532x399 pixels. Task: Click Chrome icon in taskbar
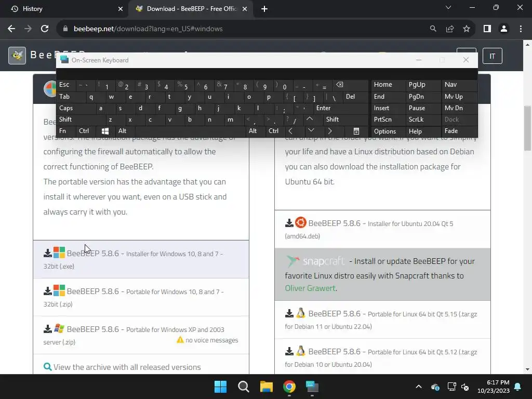tap(289, 387)
